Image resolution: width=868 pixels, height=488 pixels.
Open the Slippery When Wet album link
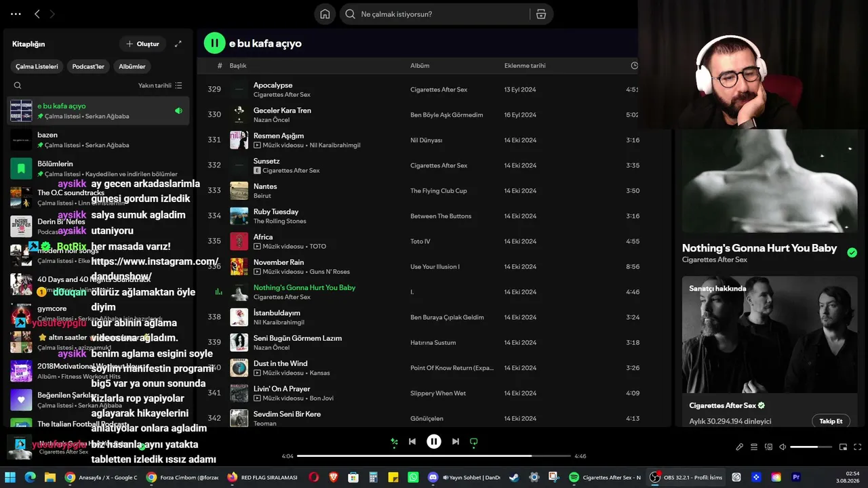438,393
